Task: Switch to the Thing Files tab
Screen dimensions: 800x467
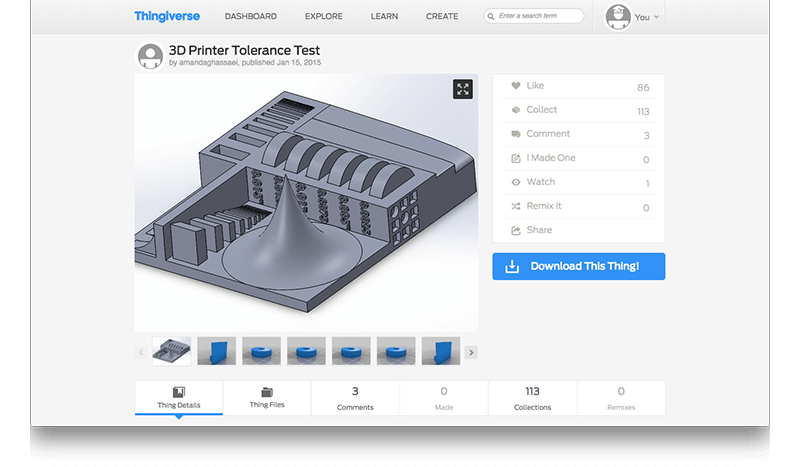Action: [267, 398]
